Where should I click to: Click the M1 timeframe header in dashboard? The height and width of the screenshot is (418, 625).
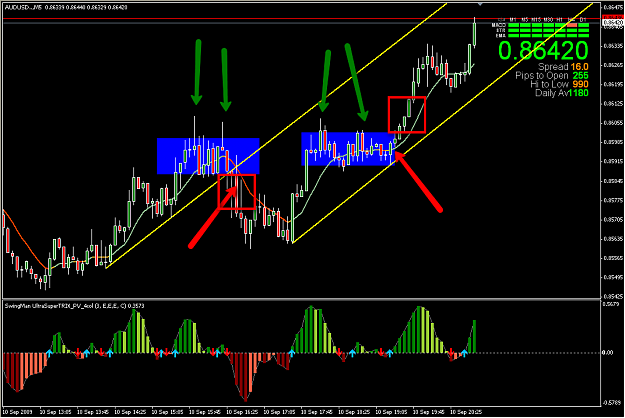513,20
